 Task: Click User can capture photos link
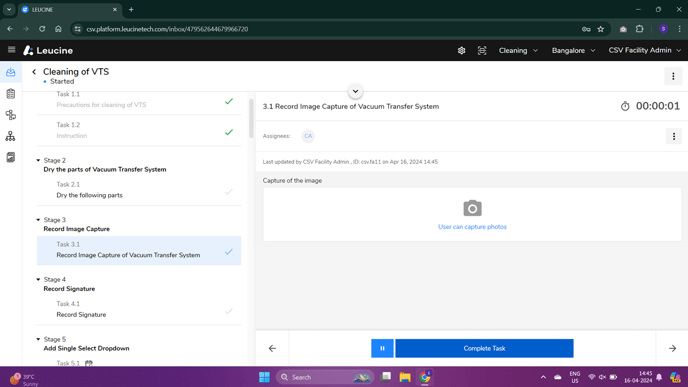(x=472, y=227)
